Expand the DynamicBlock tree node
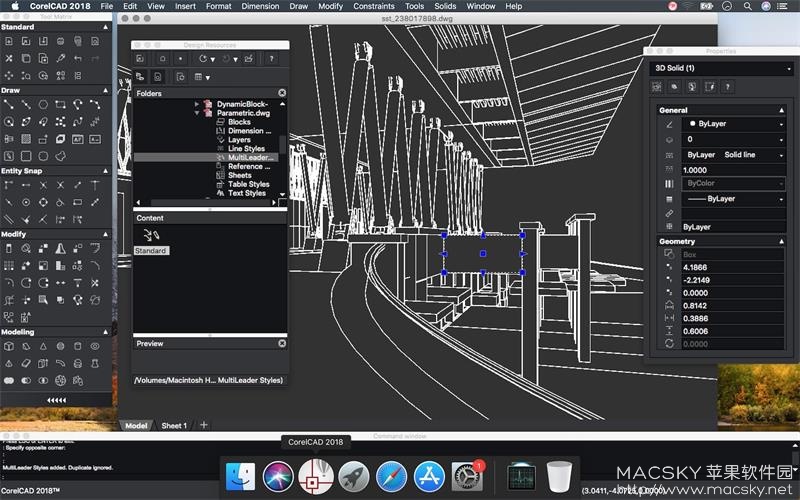 pos(197,104)
